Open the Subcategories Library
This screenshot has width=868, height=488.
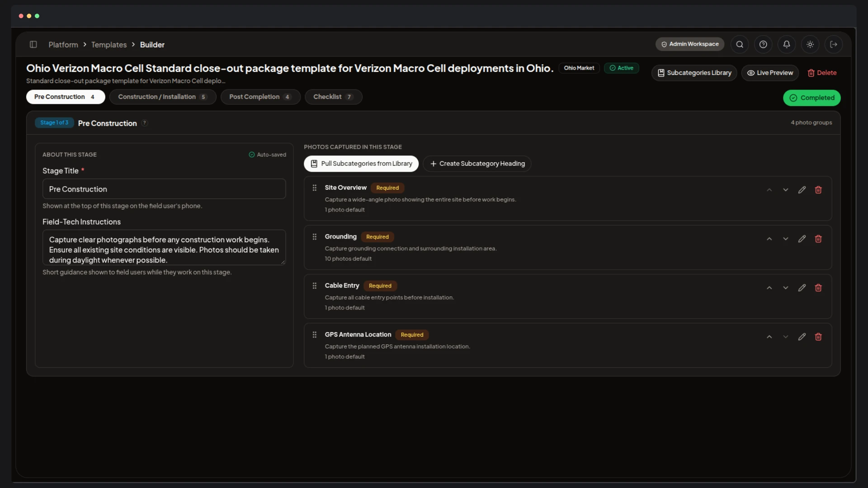(x=694, y=73)
